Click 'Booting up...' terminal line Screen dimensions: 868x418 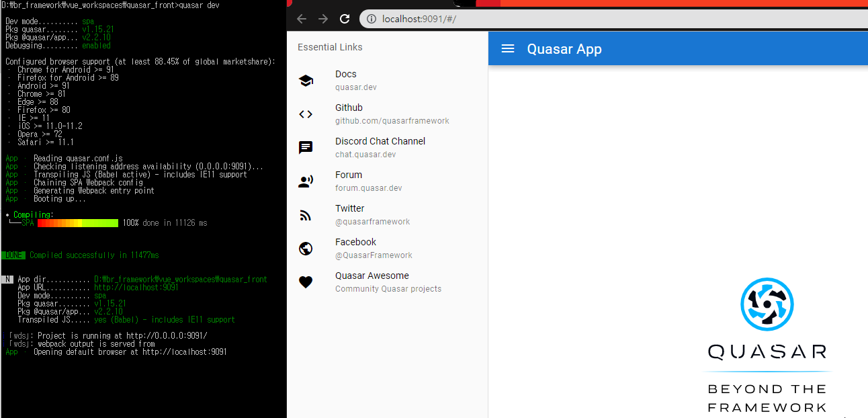[x=60, y=199]
